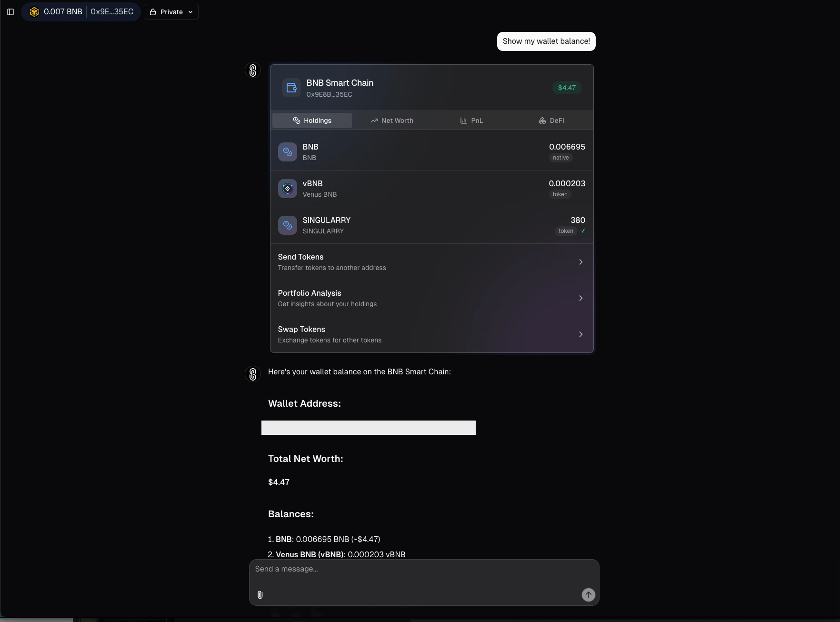Image resolution: width=840 pixels, height=622 pixels.
Task: Select the 0.006695 BNB balance value
Action: pyautogui.click(x=567, y=147)
